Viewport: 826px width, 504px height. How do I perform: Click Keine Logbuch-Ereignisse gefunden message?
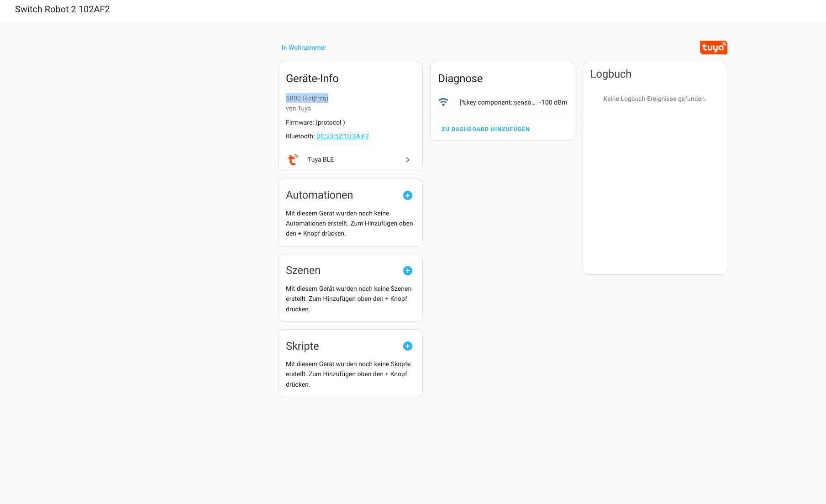pos(655,99)
